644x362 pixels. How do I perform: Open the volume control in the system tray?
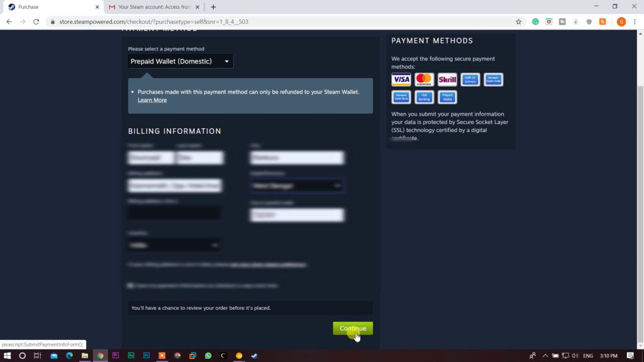[x=575, y=356]
